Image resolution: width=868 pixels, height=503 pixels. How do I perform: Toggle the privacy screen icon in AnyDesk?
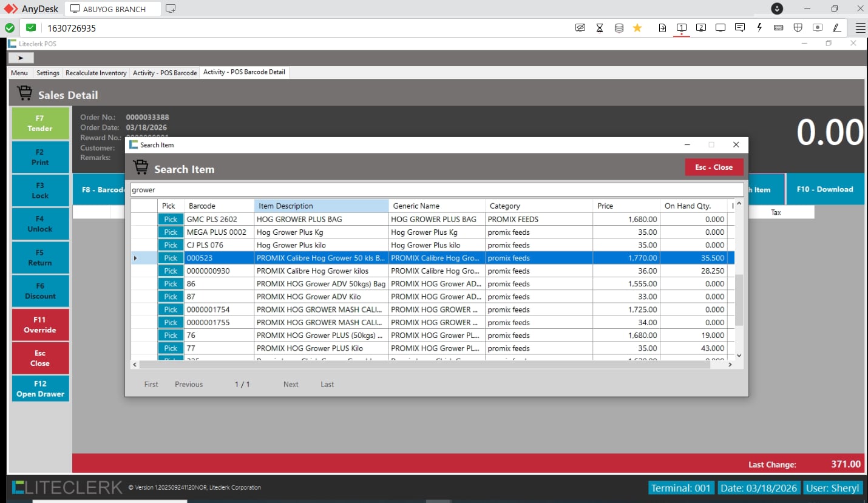click(580, 28)
